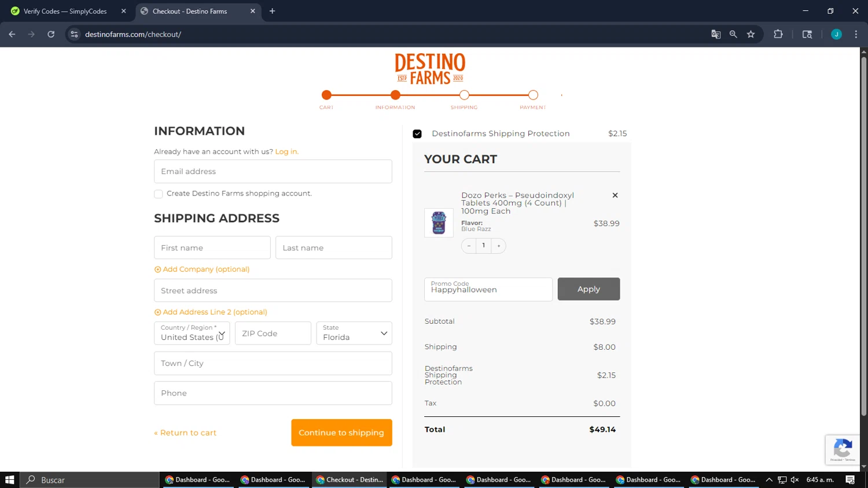Focus the Town / City field
Screen dimensions: 868x488
point(273,363)
